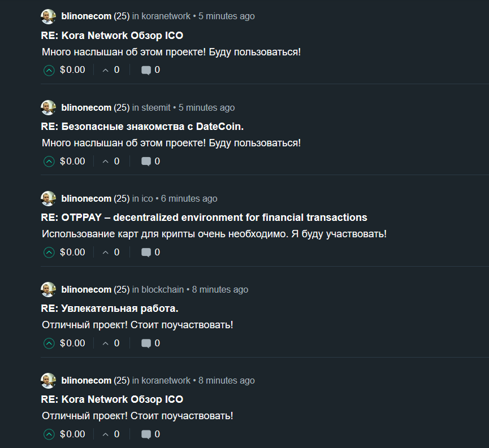This screenshot has height=448, width=489.
Task: Open the $0.00 payout details on OTPPAY comment
Action: pyautogui.click(x=72, y=253)
